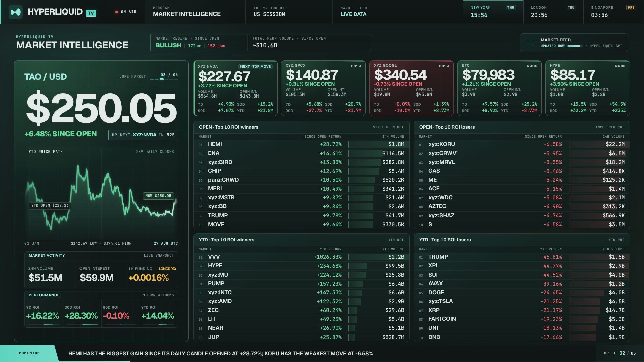Click the NOW $250.05 chart label

pos(158,196)
